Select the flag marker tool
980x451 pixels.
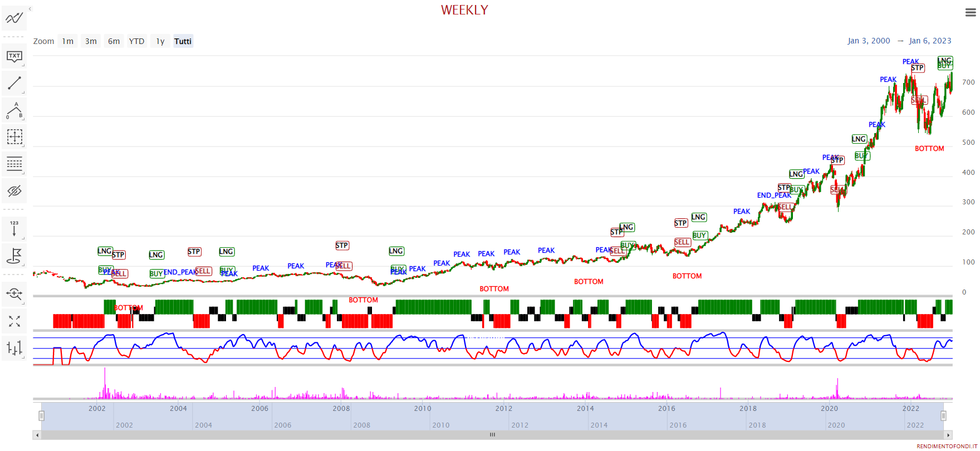[14, 256]
